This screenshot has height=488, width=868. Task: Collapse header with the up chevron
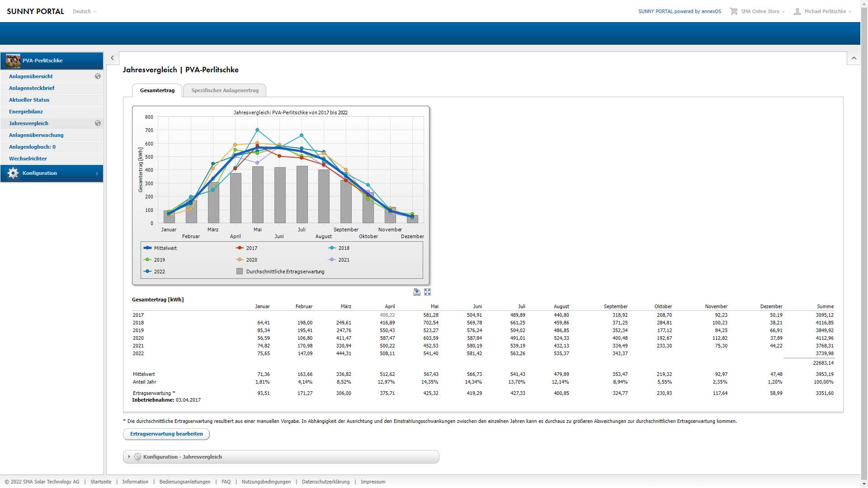[854, 58]
